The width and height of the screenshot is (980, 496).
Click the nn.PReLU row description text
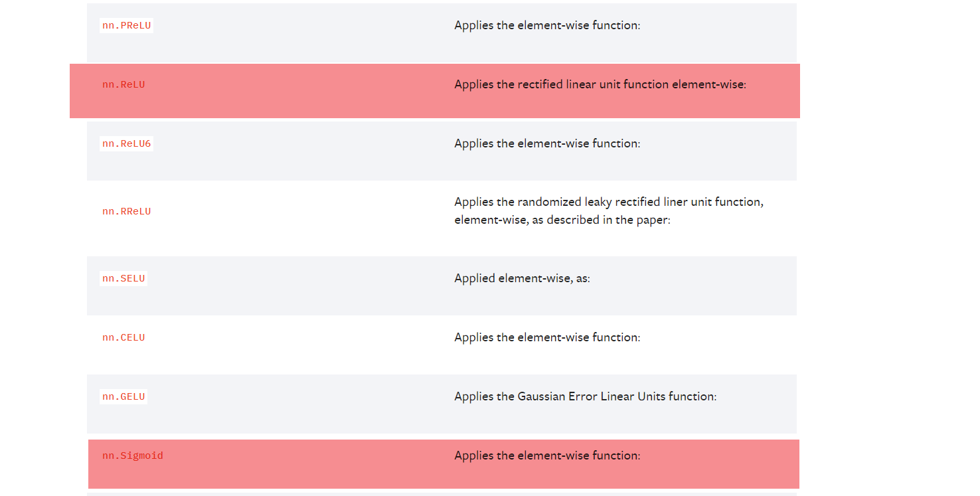tap(547, 26)
